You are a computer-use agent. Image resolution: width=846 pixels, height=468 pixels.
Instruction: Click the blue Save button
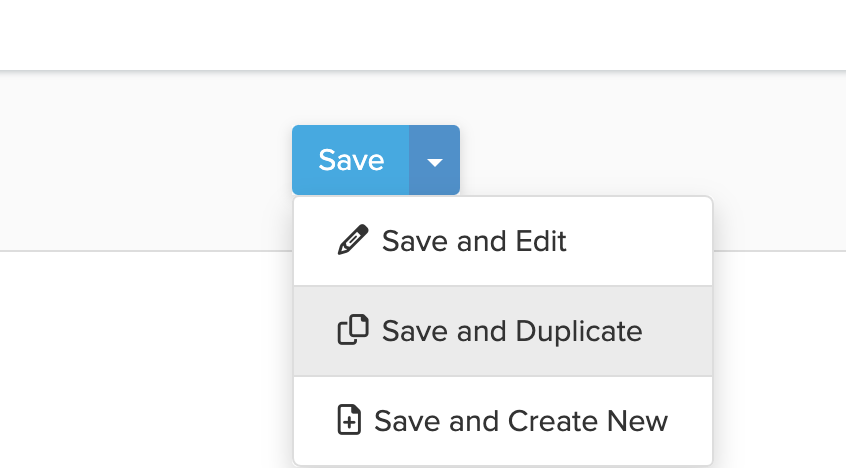point(351,160)
